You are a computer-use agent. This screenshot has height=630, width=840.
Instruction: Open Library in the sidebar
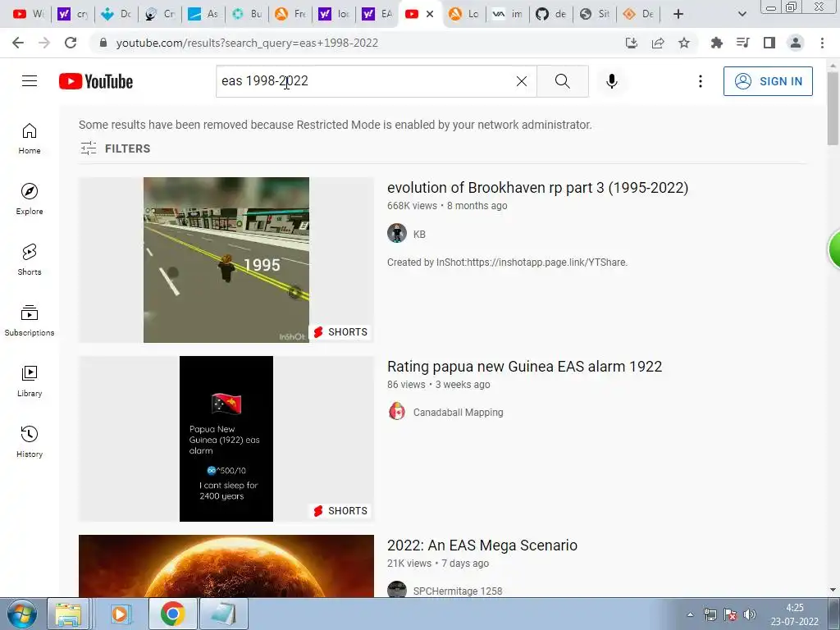coord(30,381)
